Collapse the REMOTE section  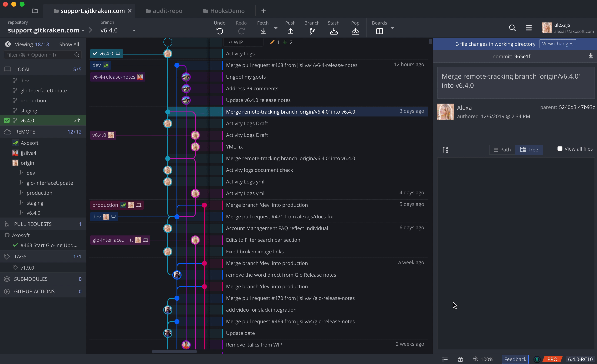[43, 132]
